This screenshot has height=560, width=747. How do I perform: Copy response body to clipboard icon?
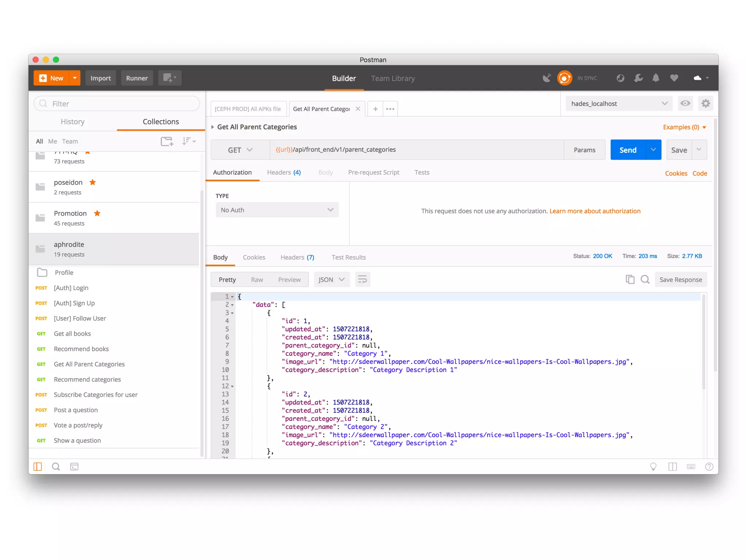click(x=630, y=280)
